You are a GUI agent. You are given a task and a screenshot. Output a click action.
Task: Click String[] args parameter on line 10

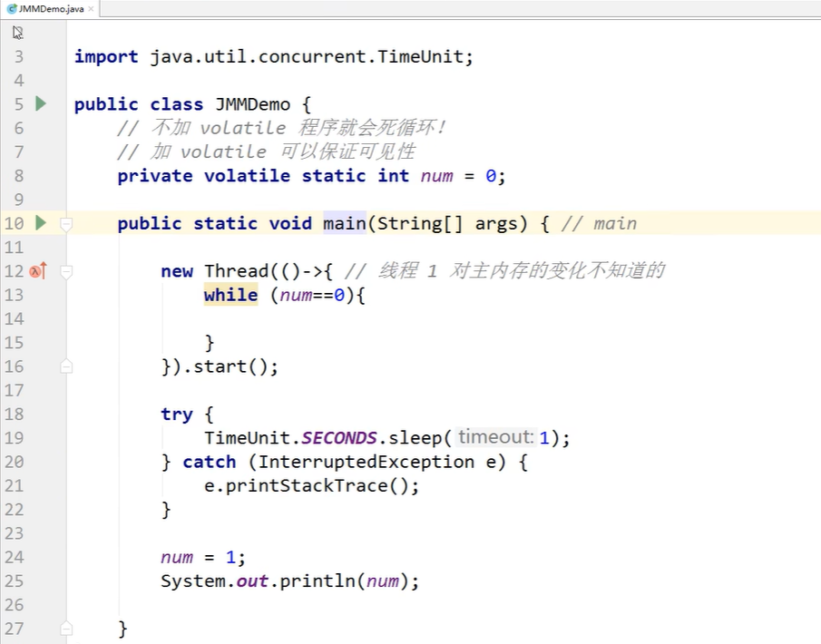click(446, 223)
